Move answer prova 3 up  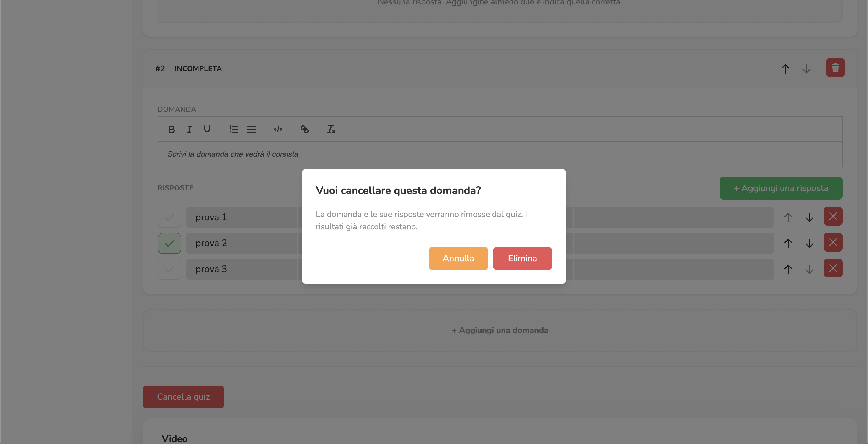pyautogui.click(x=788, y=269)
